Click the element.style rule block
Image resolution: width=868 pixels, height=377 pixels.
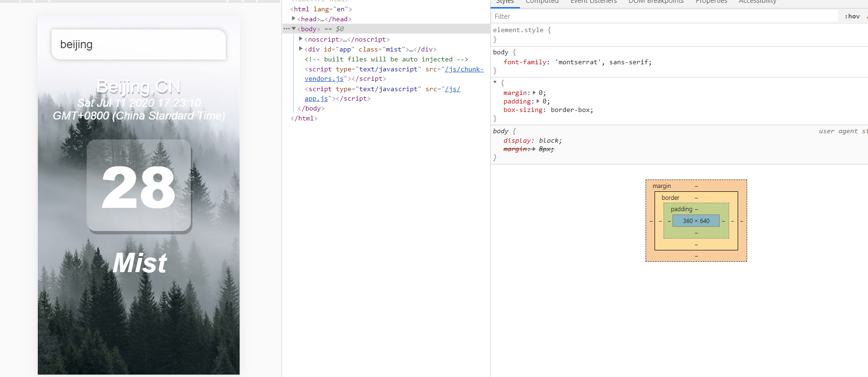[679, 34]
